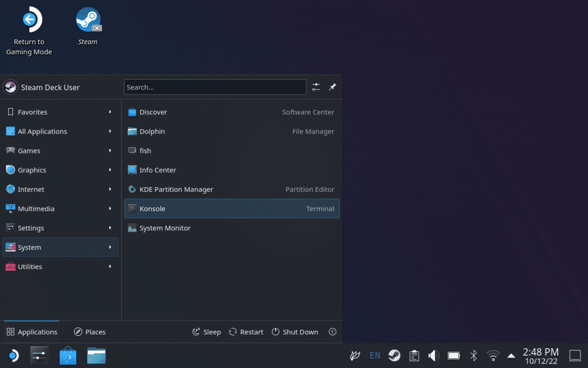Click the Bluetooth tray icon
588x368 pixels.
[x=473, y=355]
